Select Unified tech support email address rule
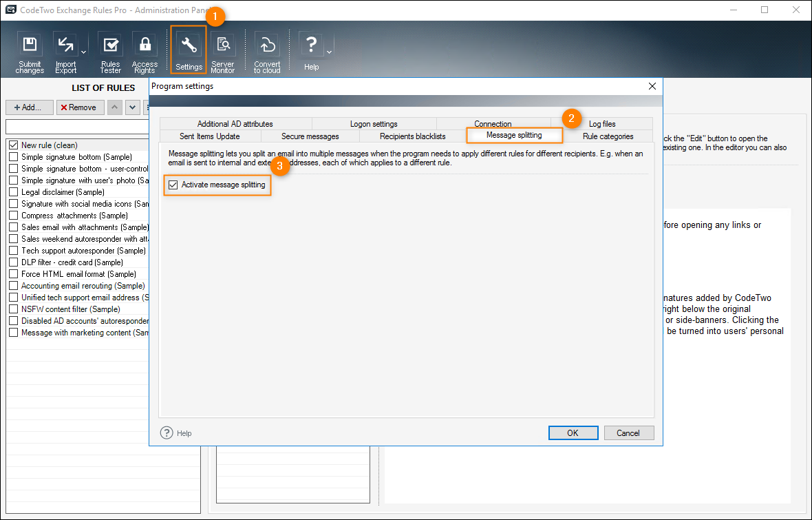812x520 pixels. 85,298
